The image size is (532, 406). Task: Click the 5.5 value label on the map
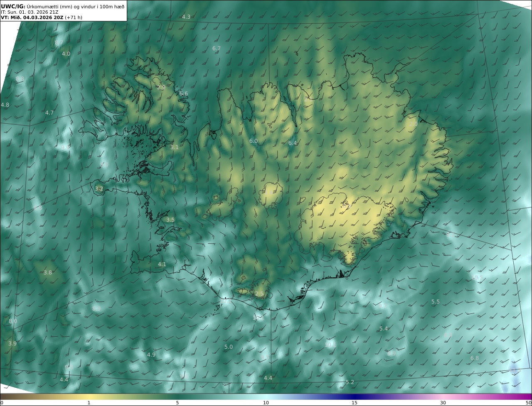[x=436, y=302]
